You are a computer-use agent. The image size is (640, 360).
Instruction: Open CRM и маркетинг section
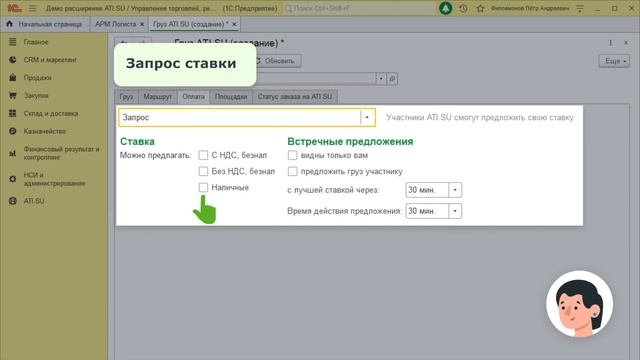coord(50,60)
